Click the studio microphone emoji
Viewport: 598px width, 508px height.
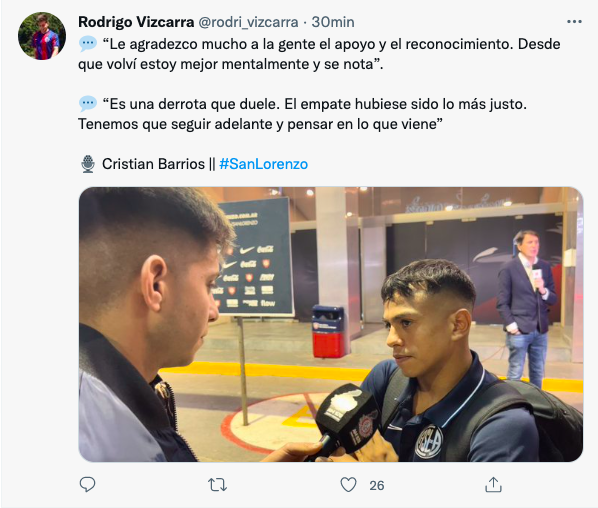(88, 164)
